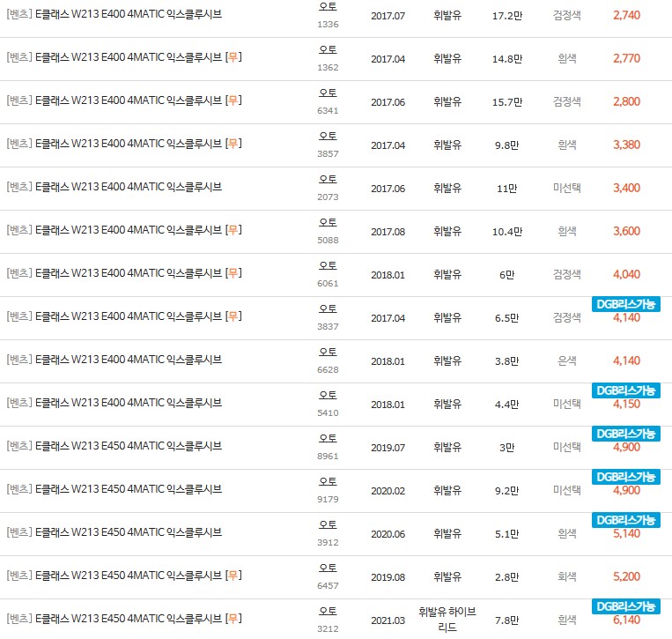Image resolution: width=672 pixels, height=639 pixels.
Task: Click the [무] marker in row 5088
Action: tap(233, 230)
